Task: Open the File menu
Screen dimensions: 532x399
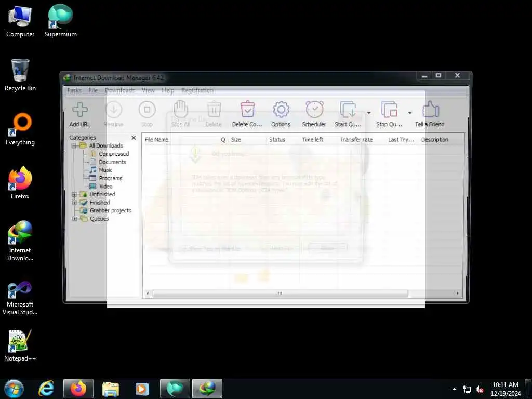Action: pyautogui.click(x=93, y=90)
